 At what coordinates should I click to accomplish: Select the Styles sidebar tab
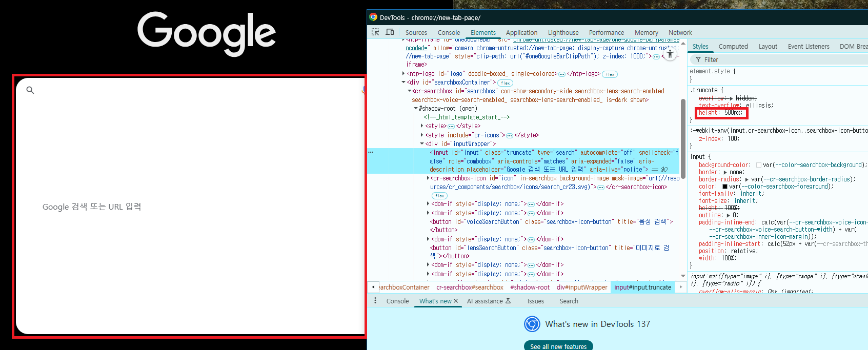[x=700, y=46]
